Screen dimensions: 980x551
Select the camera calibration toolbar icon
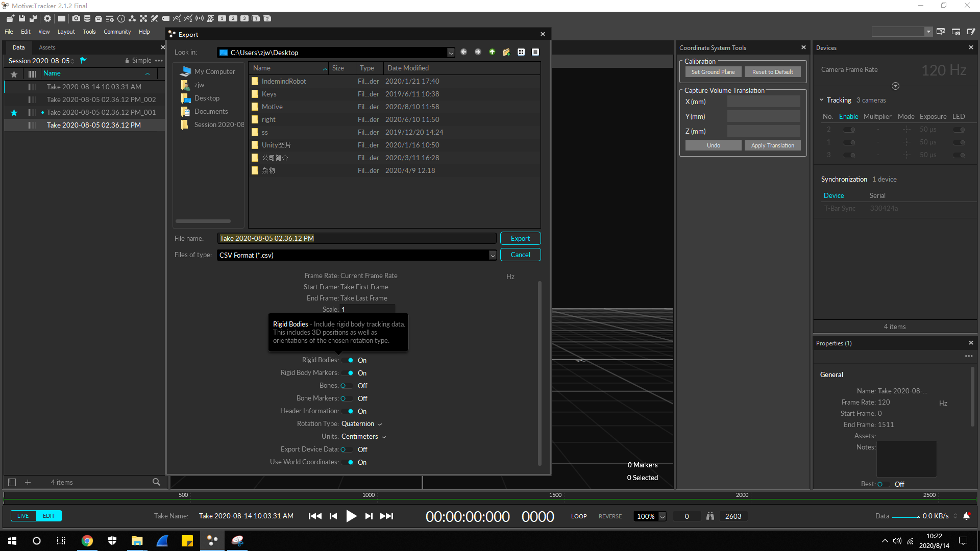click(155, 18)
